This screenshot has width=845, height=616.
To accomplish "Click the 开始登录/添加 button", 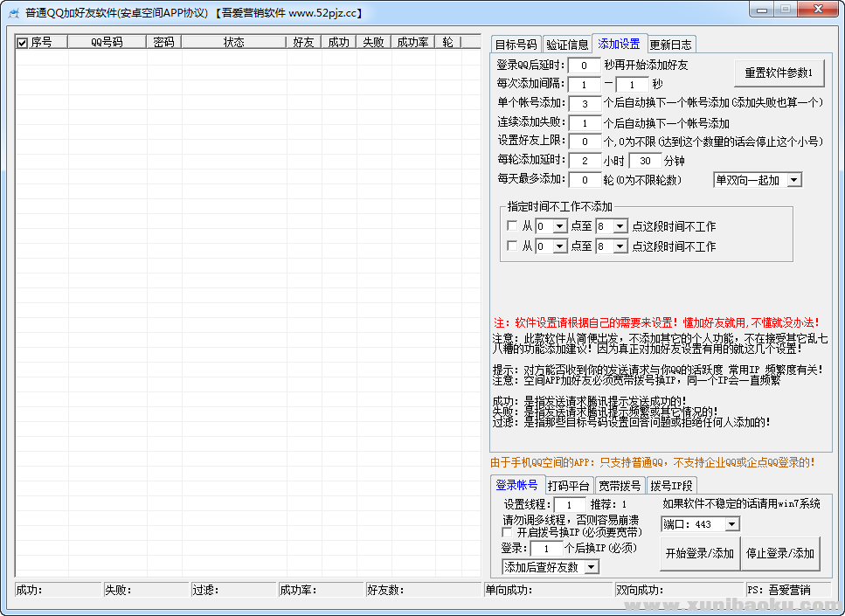I will [x=699, y=553].
